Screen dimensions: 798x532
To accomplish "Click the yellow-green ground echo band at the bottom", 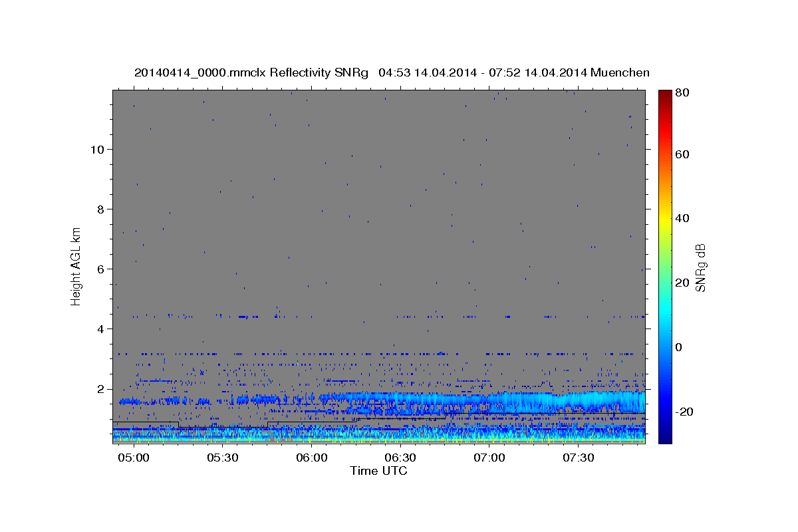I will click(x=378, y=439).
